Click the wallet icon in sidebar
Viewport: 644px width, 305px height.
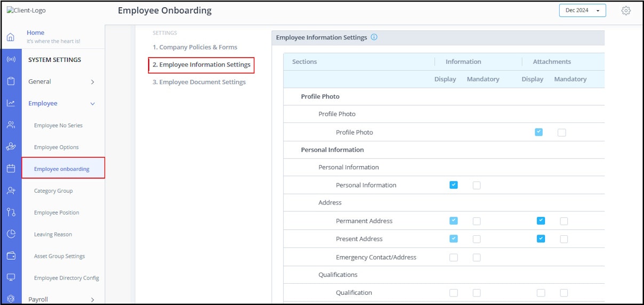pyautogui.click(x=10, y=255)
